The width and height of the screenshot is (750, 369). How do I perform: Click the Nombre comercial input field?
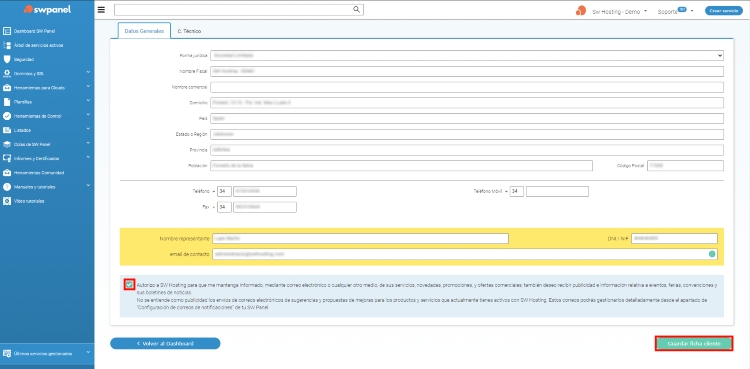coord(467,87)
